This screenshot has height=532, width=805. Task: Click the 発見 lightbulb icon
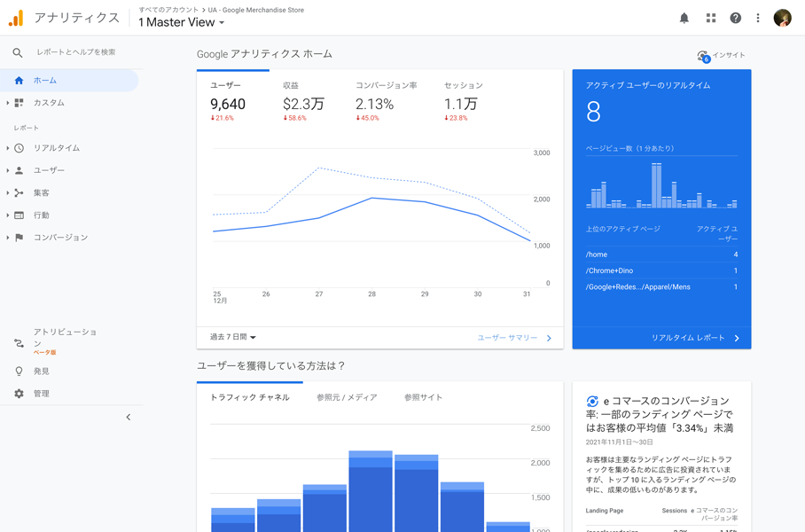tap(19, 372)
